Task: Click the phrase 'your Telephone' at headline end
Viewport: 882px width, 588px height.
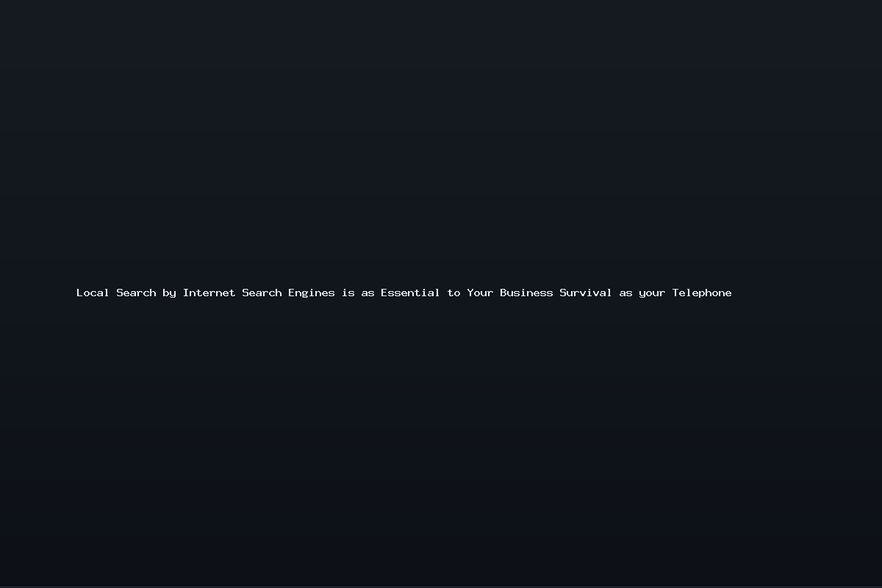Action: pyautogui.click(x=685, y=293)
